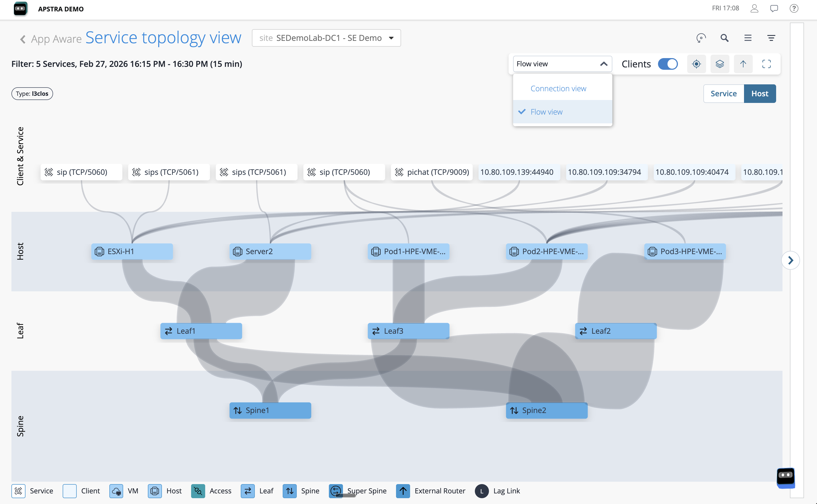Open the site SEDemoLab-DC1 selector
This screenshot has width=817, height=504.
click(326, 38)
